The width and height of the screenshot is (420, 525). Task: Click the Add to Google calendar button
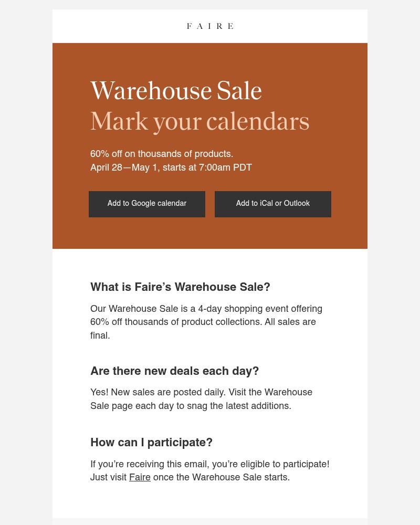point(147,204)
